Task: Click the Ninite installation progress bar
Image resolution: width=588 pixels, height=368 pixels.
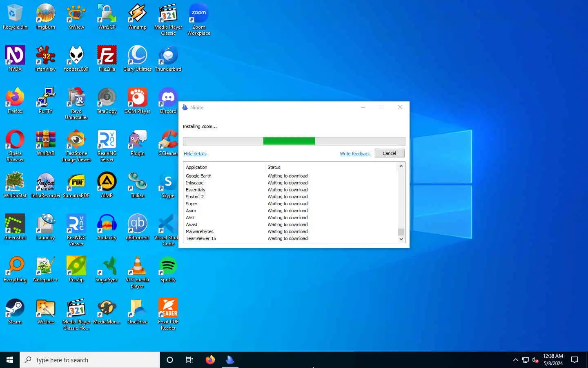Action: click(x=294, y=141)
